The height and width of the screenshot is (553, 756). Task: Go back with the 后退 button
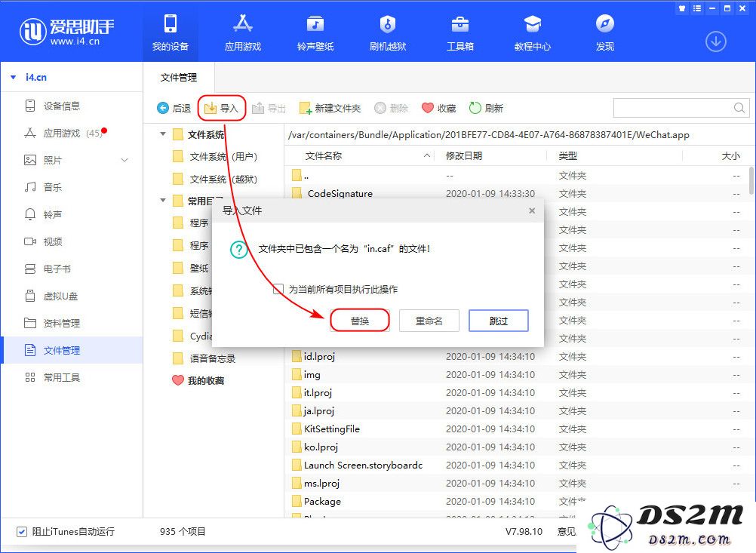coord(174,108)
